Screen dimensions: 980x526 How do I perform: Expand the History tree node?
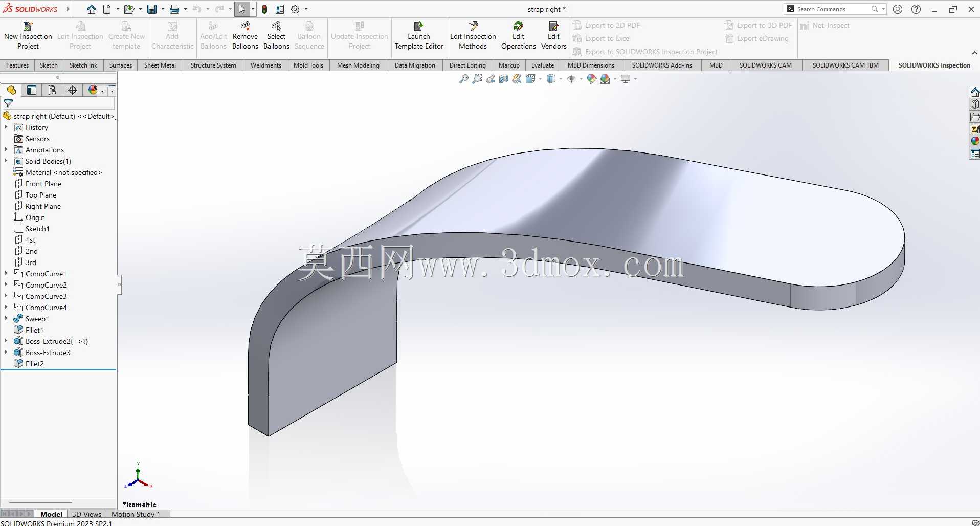pos(6,127)
